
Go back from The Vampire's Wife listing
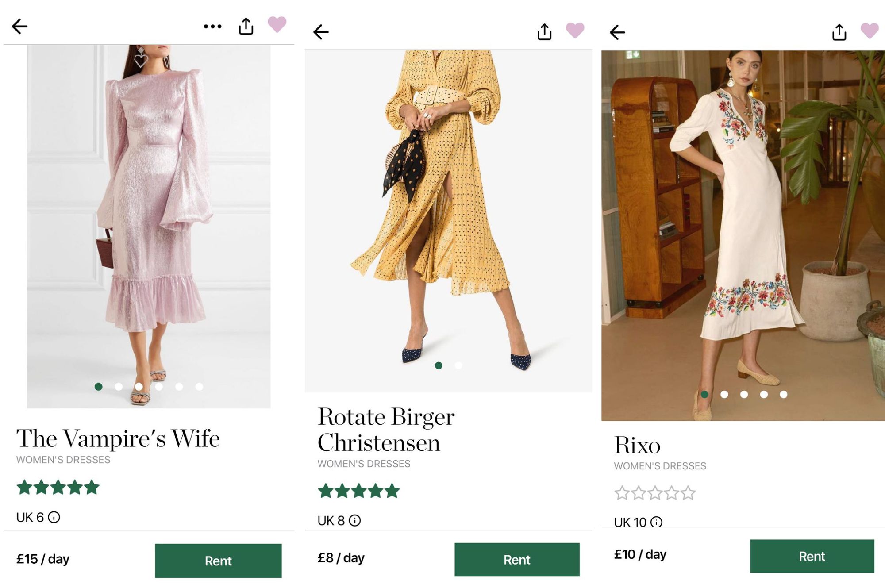[x=19, y=27]
